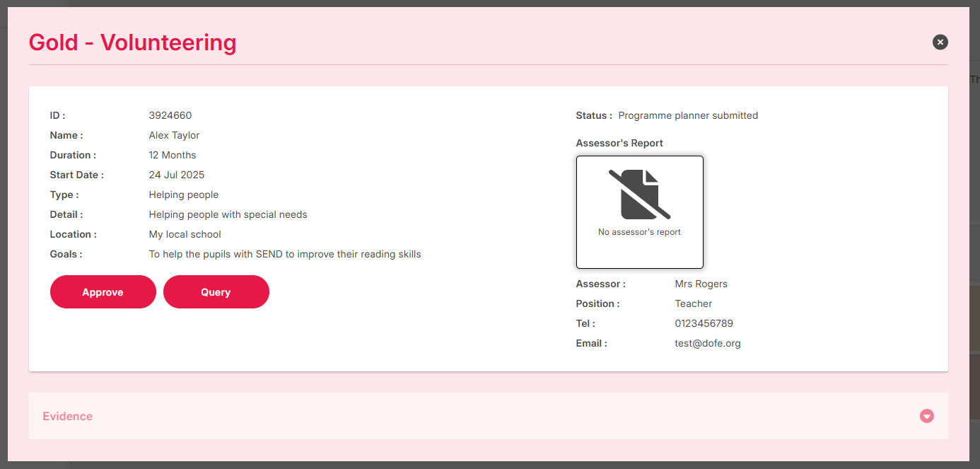Click the Assessor's Report heading
This screenshot has width=980, height=469.
(x=619, y=143)
